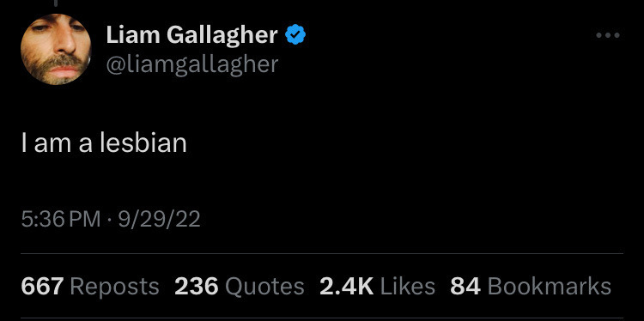Open the three-dot more options menu
This screenshot has height=321, width=644.
tap(608, 36)
